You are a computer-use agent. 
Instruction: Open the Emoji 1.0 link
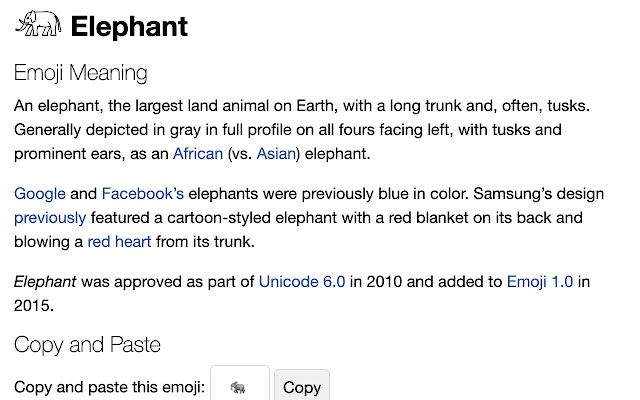540,281
